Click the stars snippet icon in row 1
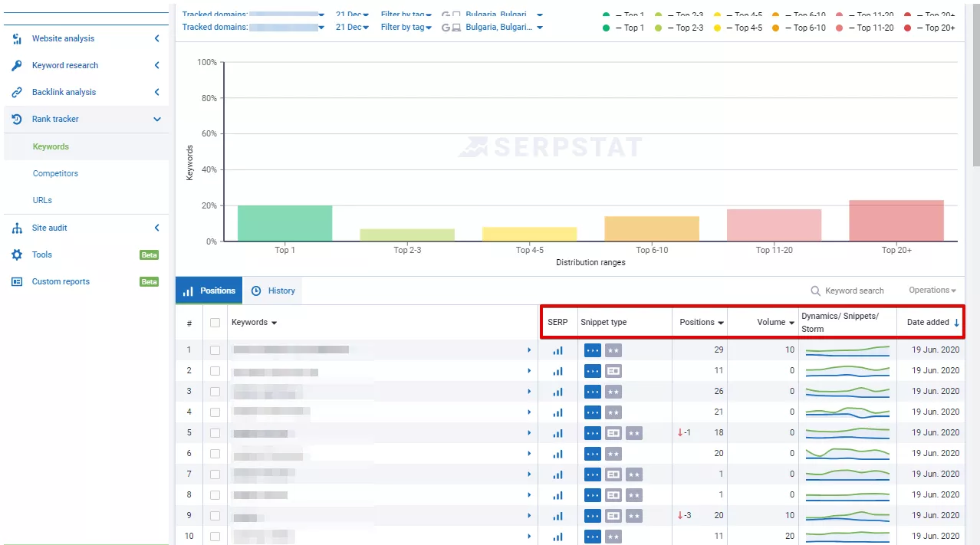Image resolution: width=980 pixels, height=545 pixels. pyautogui.click(x=613, y=350)
